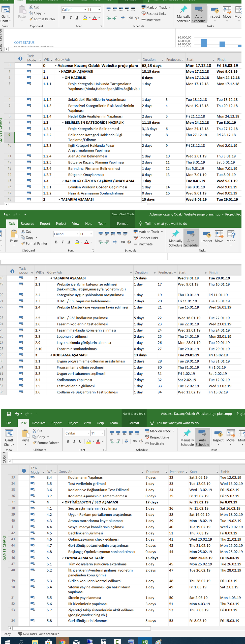Set 0% complete in the middle screenshot ribbon
The image size is (245, 644).
click(101, 234)
